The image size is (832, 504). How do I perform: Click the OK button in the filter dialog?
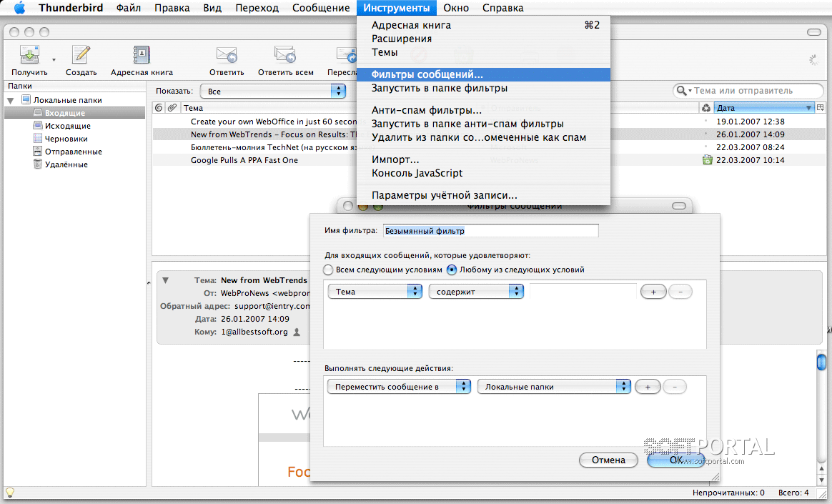(676, 460)
